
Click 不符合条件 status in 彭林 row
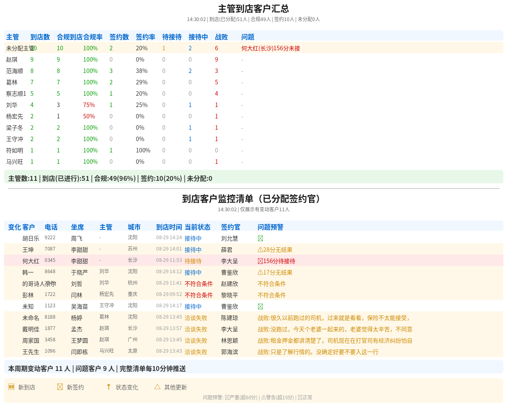[x=199, y=295]
